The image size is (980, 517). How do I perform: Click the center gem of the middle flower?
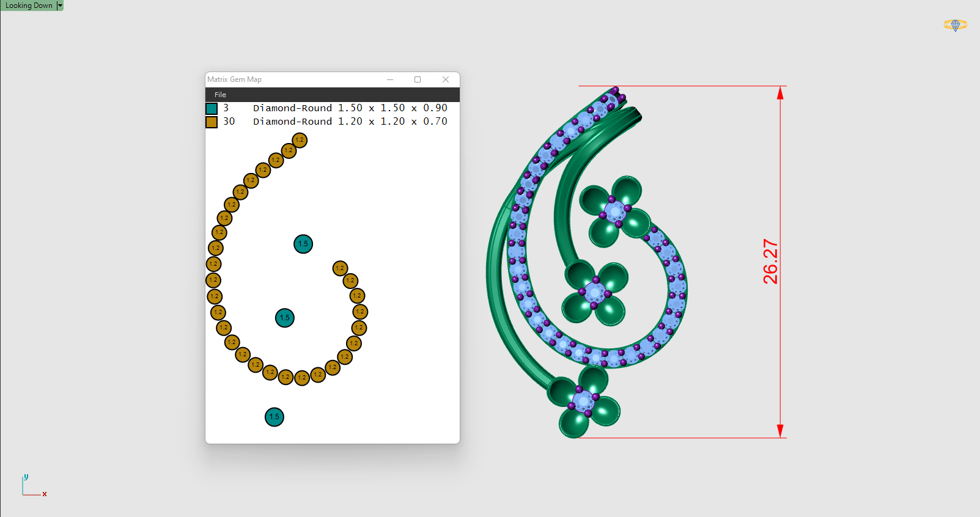(595, 292)
